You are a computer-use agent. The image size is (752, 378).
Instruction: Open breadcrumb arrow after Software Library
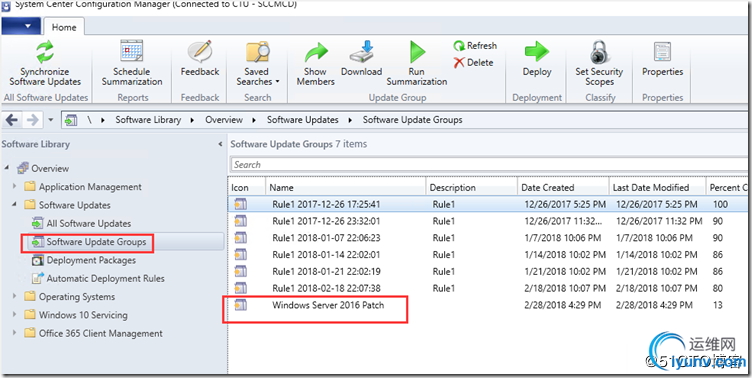pyautogui.click(x=192, y=120)
